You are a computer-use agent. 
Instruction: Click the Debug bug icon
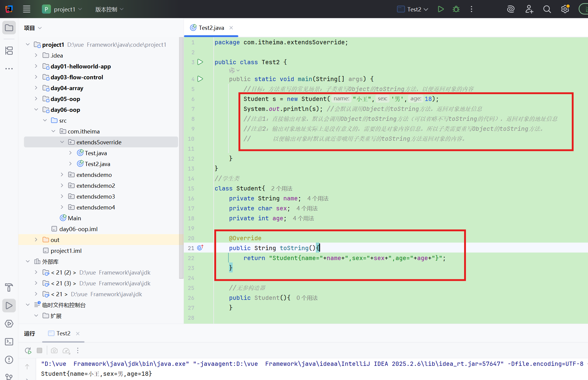[x=456, y=9]
